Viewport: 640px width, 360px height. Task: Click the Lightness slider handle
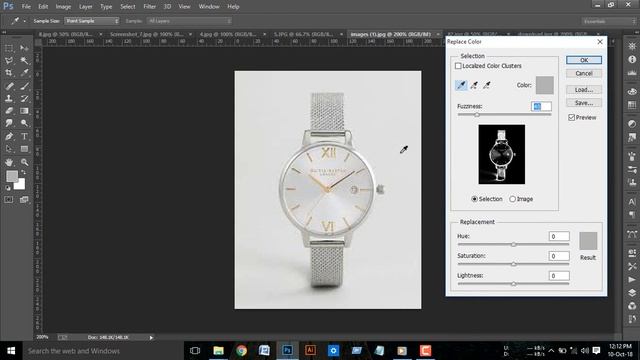click(513, 284)
